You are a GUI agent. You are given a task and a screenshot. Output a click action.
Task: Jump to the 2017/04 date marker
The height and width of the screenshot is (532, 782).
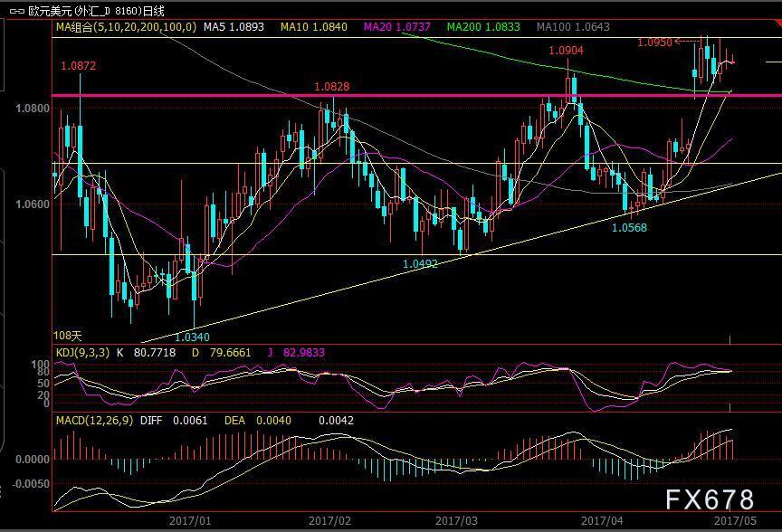[602, 521]
